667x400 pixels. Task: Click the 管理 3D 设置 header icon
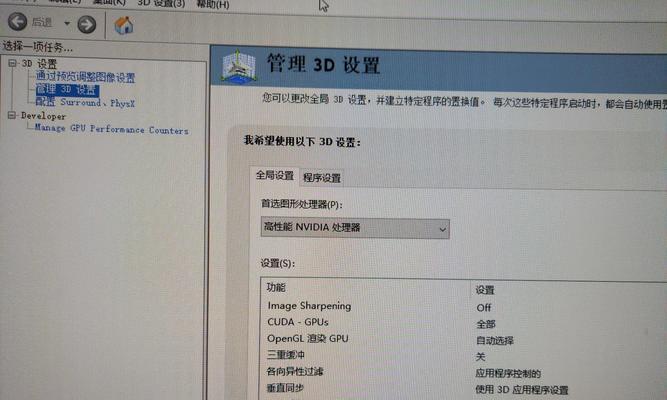[x=239, y=66]
